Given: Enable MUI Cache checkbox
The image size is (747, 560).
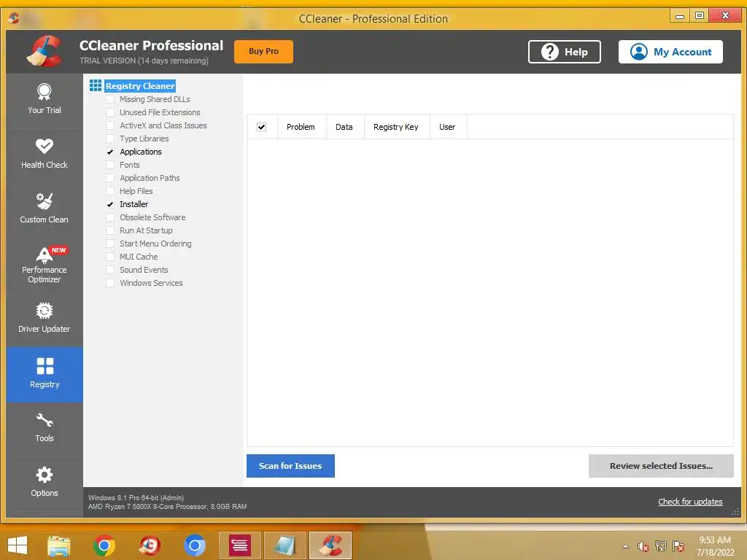Looking at the screenshot, I should pos(110,256).
